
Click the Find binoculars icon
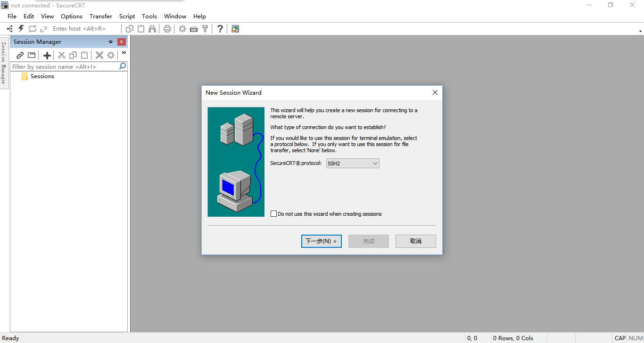tap(152, 29)
